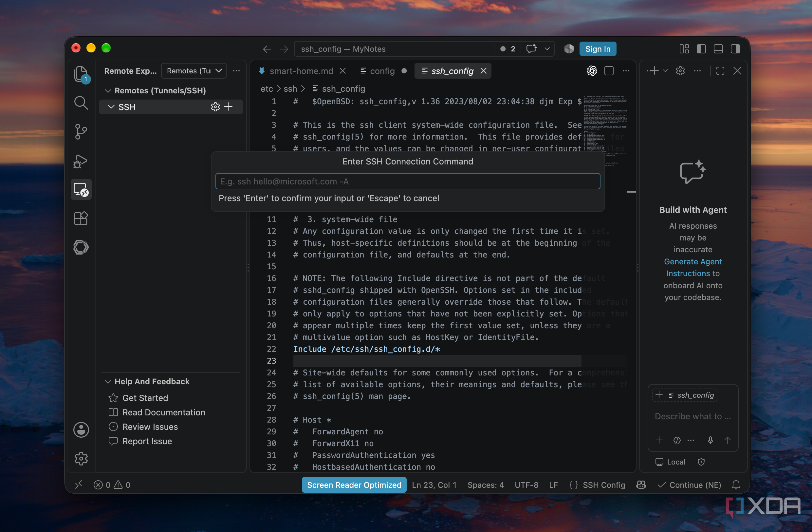This screenshot has height=532, width=812.
Task: Open the Run and Debug view
Action: [81, 161]
